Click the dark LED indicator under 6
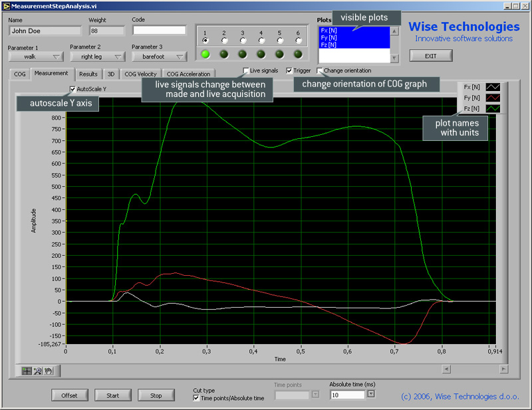Screen dimensions: 532x410 pos(298,54)
